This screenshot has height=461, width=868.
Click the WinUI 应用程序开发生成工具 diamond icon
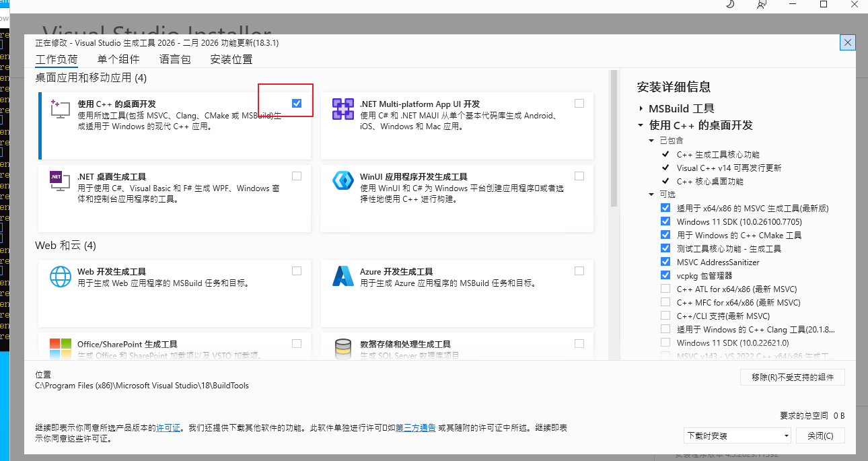tap(343, 180)
